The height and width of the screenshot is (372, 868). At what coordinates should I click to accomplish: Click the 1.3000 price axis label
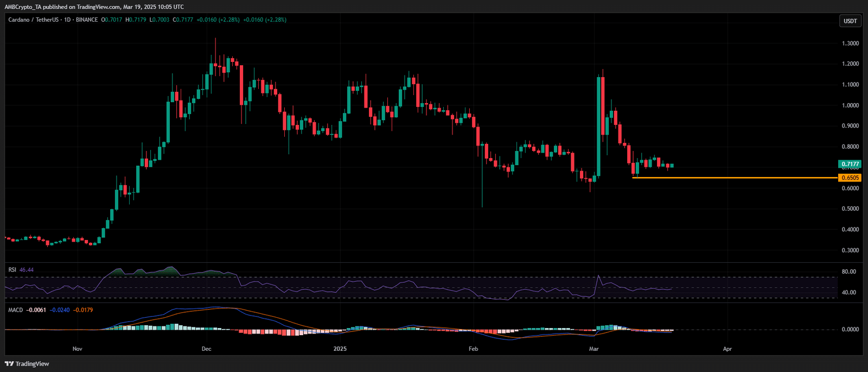pyautogui.click(x=850, y=43)
